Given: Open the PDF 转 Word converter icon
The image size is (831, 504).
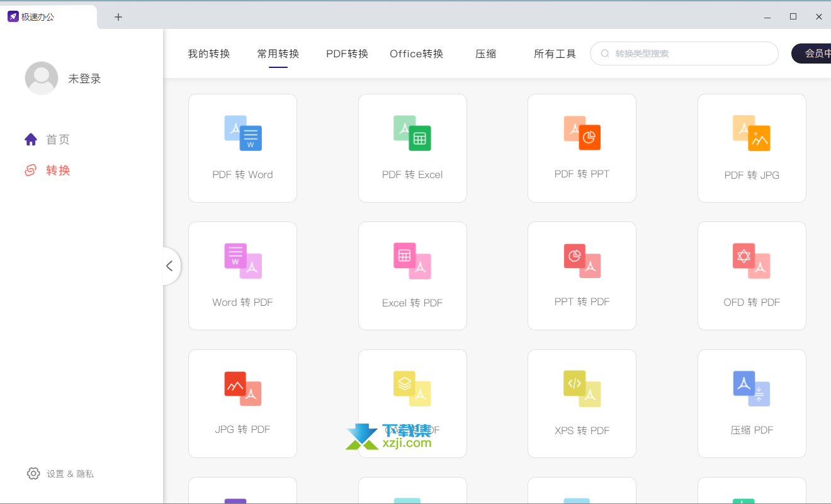Looking at the screenshot, I should point(243,133).
